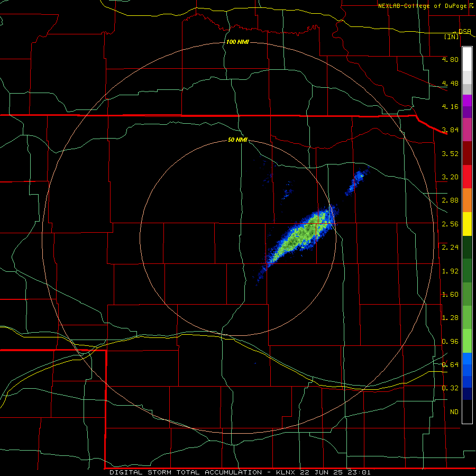Click the 2.88 legend value
Viewport: 476px width, 476px height.
coord(450,200)
